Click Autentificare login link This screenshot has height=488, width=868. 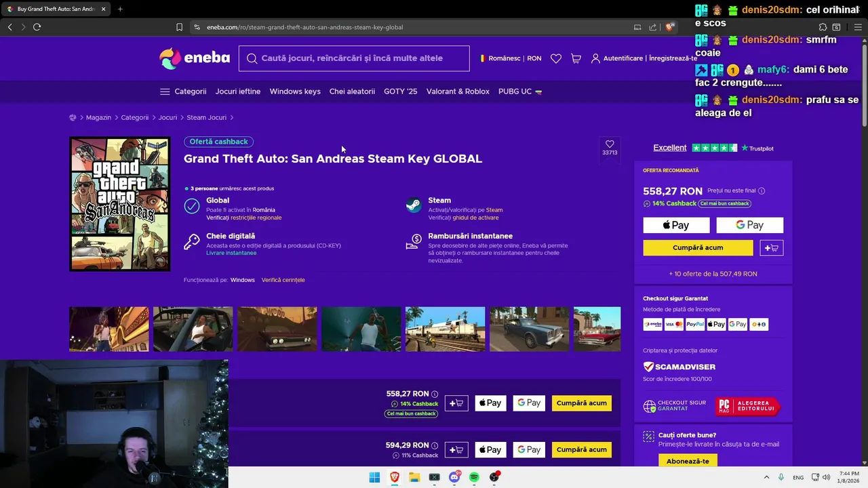click(x=623, y=58)
